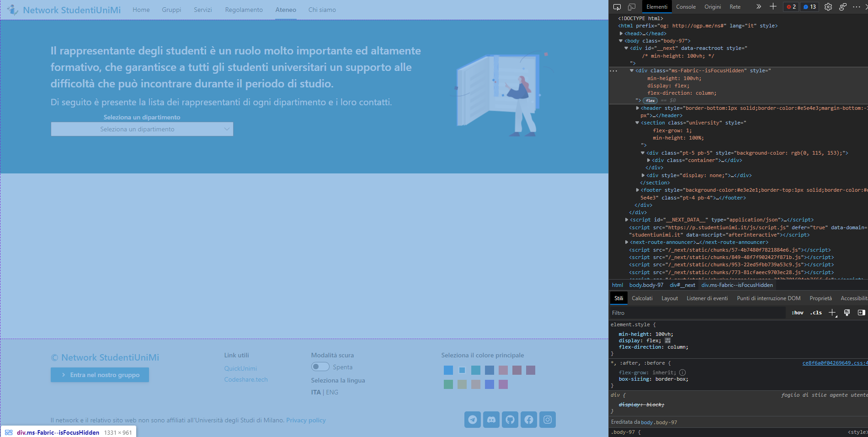This screenshot has height=437, width=868.
Task: Open Codeshare.tech useful link
Action: tap(246, 379)
